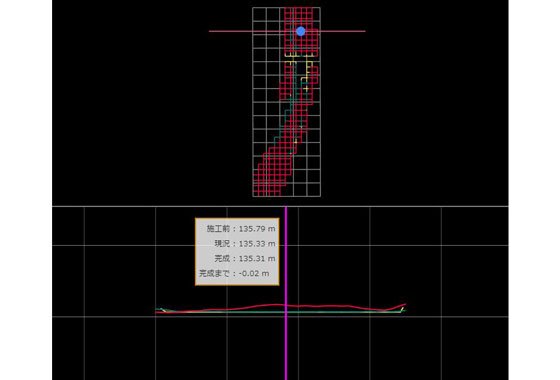Select the 完成 135.31 m row
This screenshot has height=380, width=560.
[x=245, y=259]
